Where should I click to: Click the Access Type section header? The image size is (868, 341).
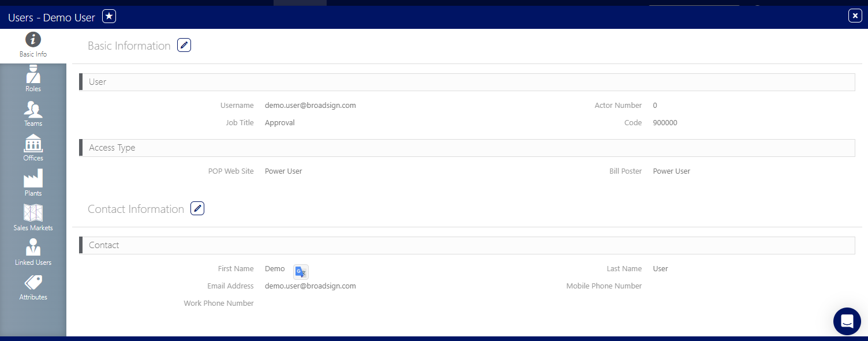point(467,148)
